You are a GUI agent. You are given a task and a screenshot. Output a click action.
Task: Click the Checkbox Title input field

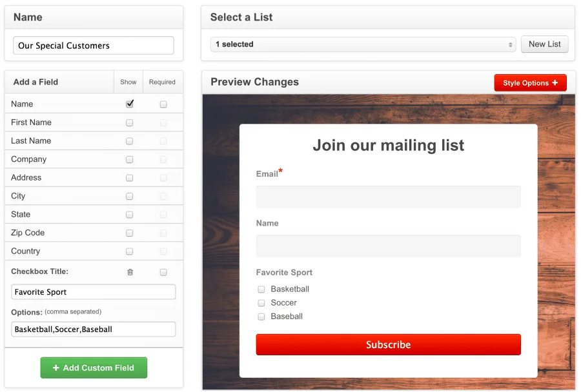(x=93, y=291)
